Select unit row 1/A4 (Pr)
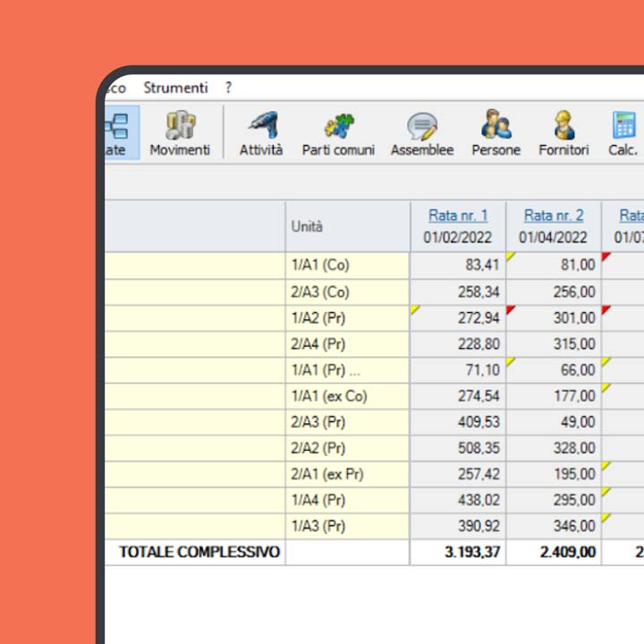Image resolution: width=644 pixels, height=644 pixels. tap(347, 500)
